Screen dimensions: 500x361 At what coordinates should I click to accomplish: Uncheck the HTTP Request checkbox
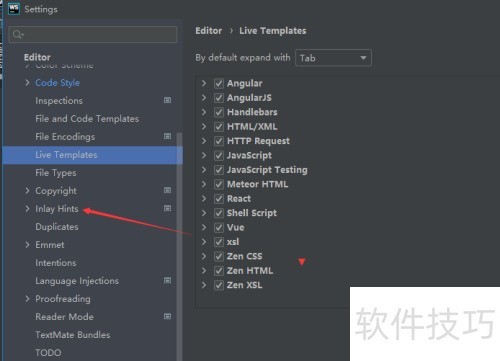[x=219, y=141]
